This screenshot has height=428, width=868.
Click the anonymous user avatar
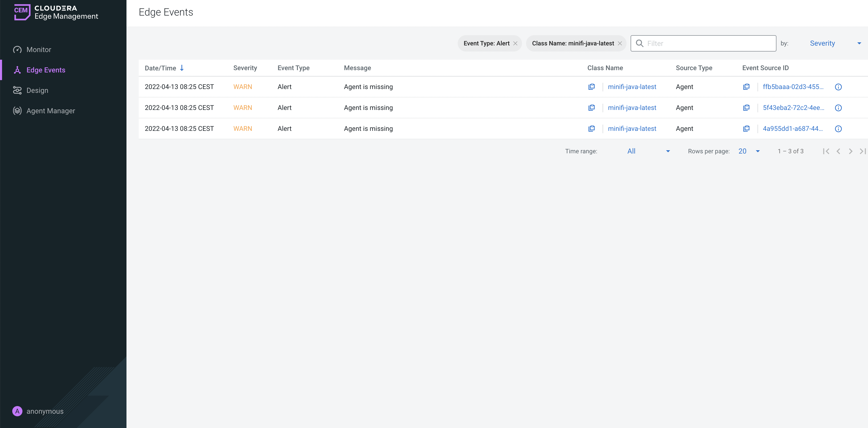(x=17, y=411)
